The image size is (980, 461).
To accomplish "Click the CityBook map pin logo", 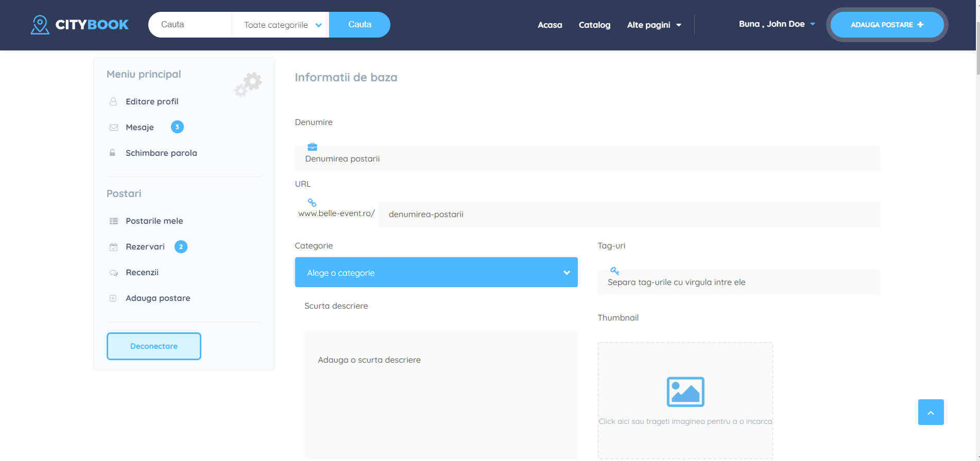I will [x=40, y=25].
